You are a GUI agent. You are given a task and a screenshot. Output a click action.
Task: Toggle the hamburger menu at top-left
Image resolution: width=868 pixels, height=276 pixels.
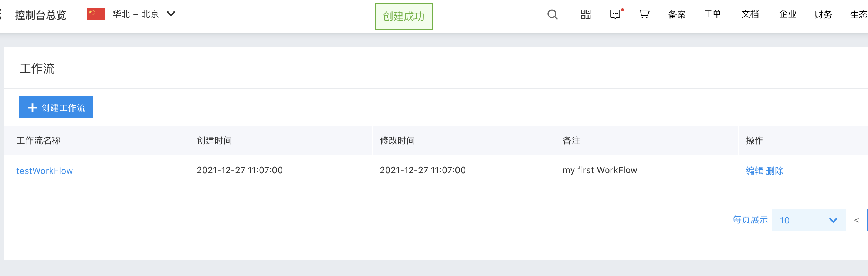click(1, 14)
